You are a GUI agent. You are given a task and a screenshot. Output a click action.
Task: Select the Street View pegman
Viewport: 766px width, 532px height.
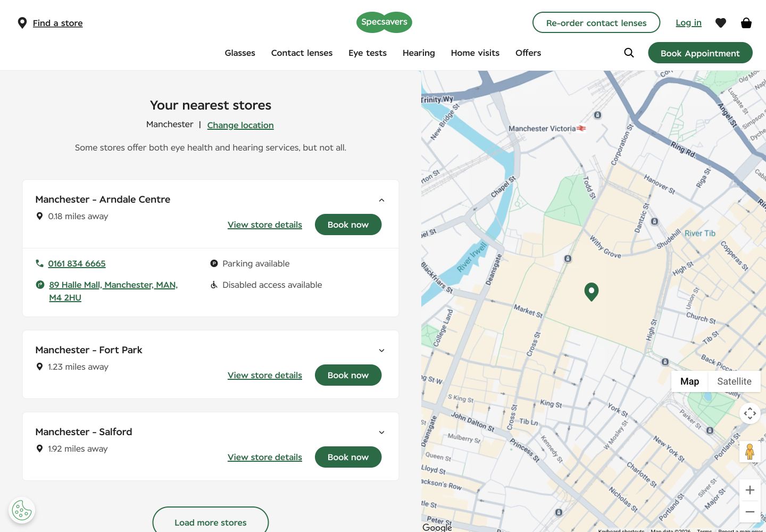(x=750, y=452)
